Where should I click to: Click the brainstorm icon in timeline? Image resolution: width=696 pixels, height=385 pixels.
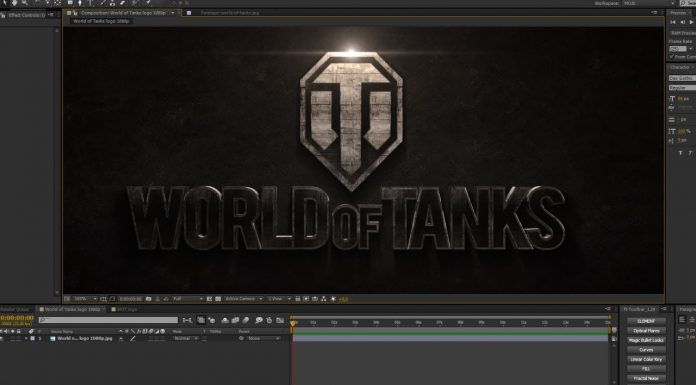[x=258, y=320]
